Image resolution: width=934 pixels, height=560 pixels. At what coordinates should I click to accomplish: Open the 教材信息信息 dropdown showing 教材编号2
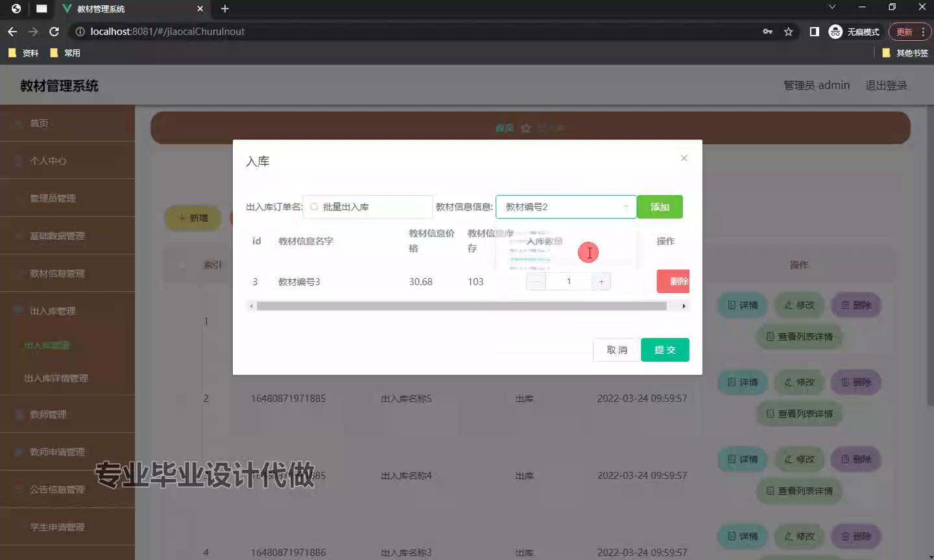click(566, 207)
